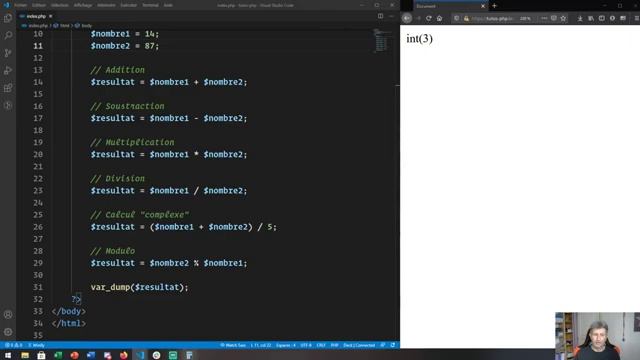The height and width of the screenshot is (360, 640).
Task: Open the Extensions view in the activity bar
Action: pos(8,88)
